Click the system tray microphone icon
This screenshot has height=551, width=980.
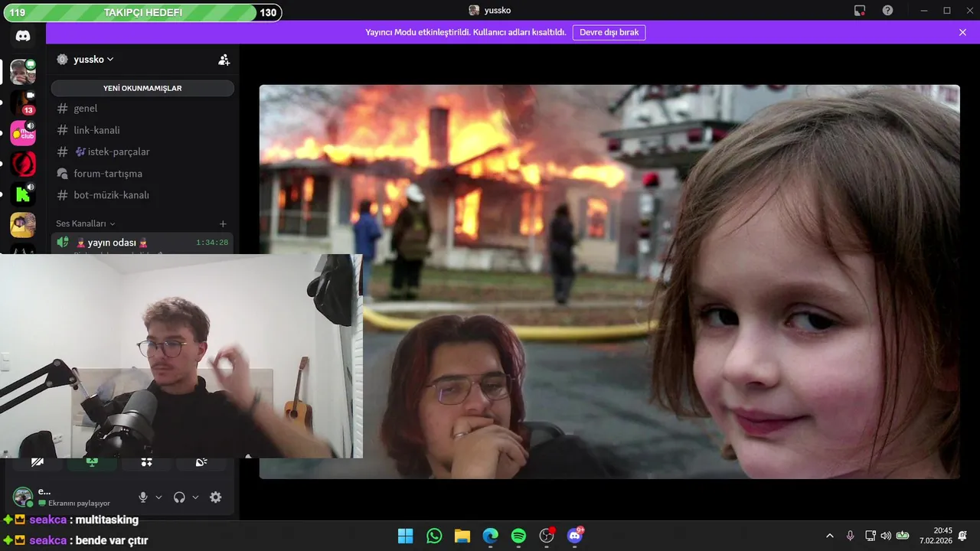tap(850, 536)
